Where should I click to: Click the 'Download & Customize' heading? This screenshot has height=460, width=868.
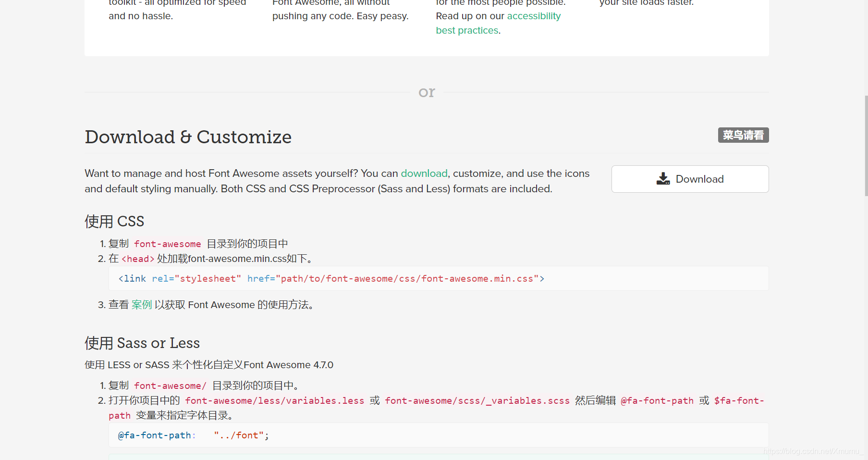click(x=188, y=137)
